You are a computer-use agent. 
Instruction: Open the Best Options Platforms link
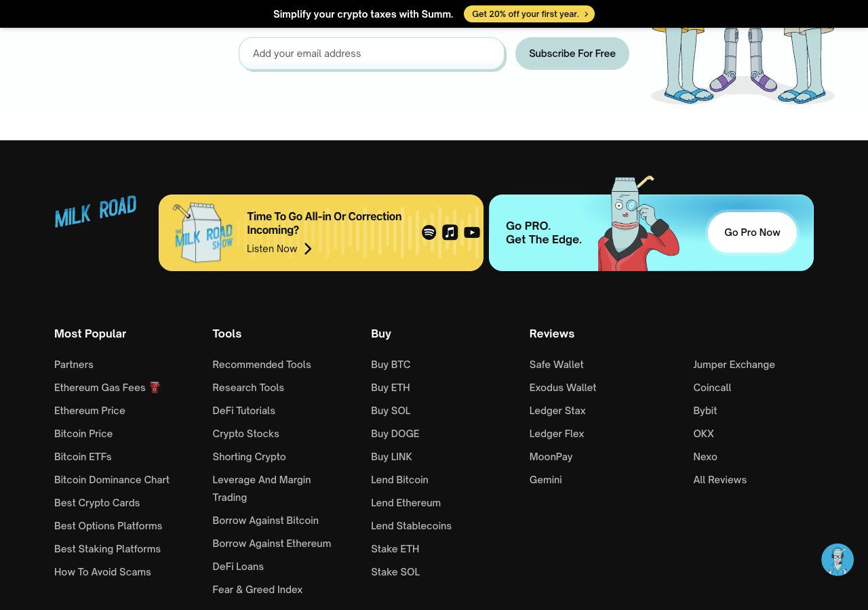108,526
